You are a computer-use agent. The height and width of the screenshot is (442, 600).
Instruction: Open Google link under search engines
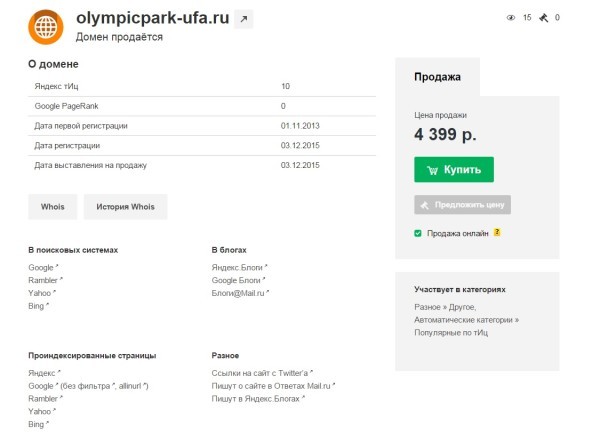[x=41, y=267]
